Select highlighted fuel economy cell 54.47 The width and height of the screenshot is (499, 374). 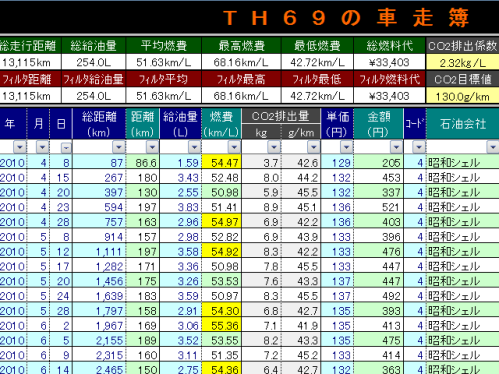tap(222, 162)
